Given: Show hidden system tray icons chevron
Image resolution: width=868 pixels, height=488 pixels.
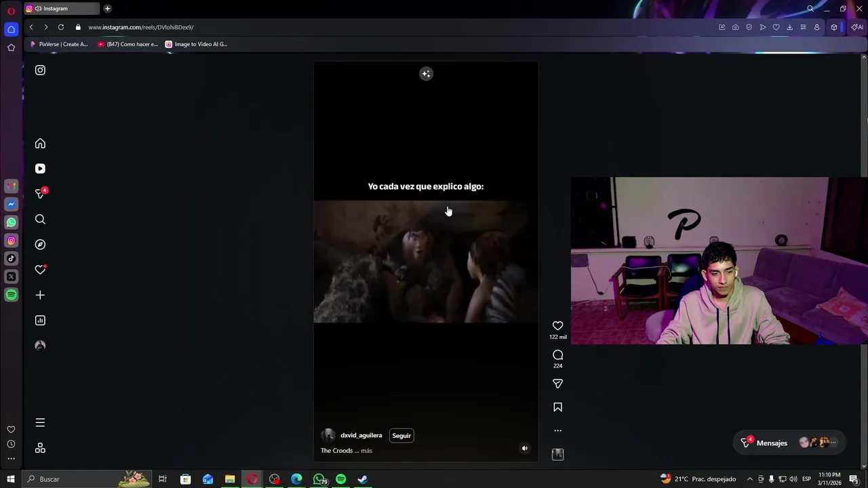Looking at the screenshot, I should (x=749, y=479).
